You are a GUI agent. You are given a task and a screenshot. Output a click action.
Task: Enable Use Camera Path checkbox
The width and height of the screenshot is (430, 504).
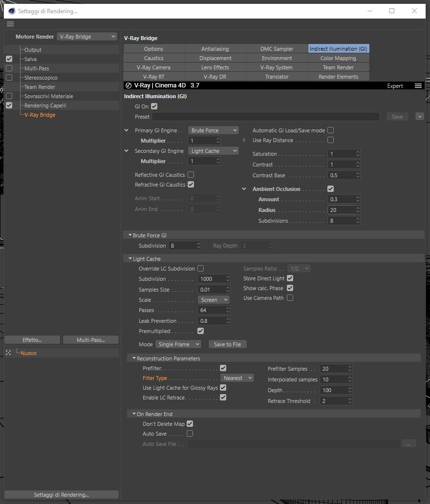(x=290, y=298)
